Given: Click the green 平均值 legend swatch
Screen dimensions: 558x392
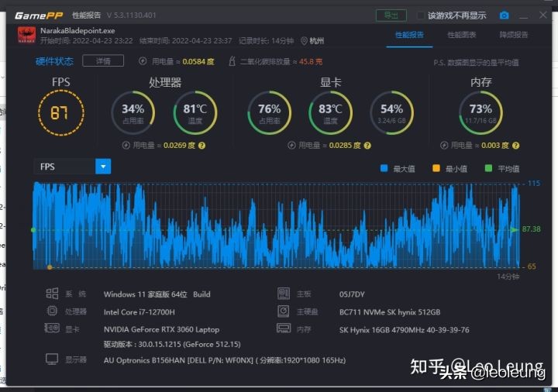Looking at the screenshot, I should 488,168.
